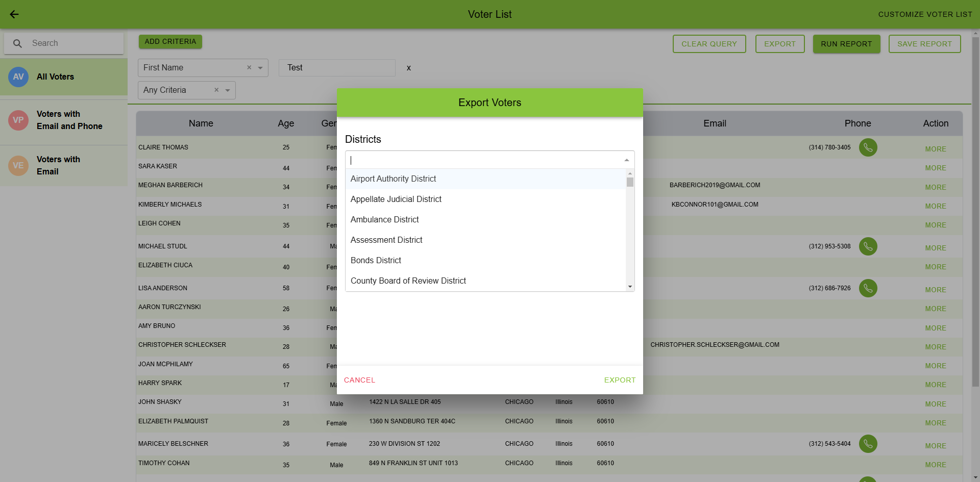Click the back arrow icon
Screen dimensions: 980x482
14,14
